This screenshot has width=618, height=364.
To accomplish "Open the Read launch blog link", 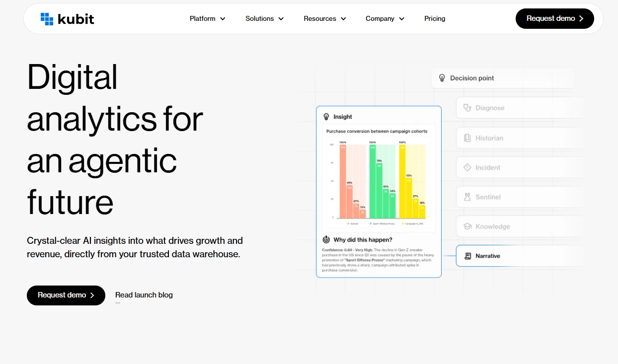I will coord(144,295).
